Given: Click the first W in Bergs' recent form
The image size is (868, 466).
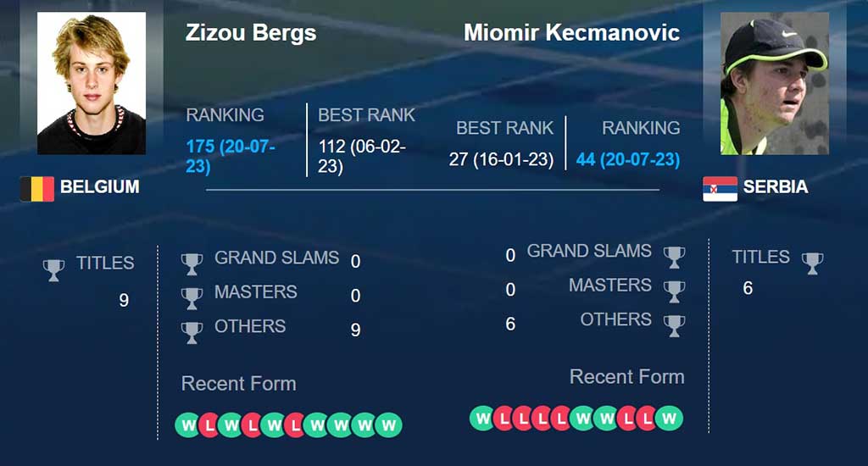Looking at the screenshot, I should click(x=187, y=425).
